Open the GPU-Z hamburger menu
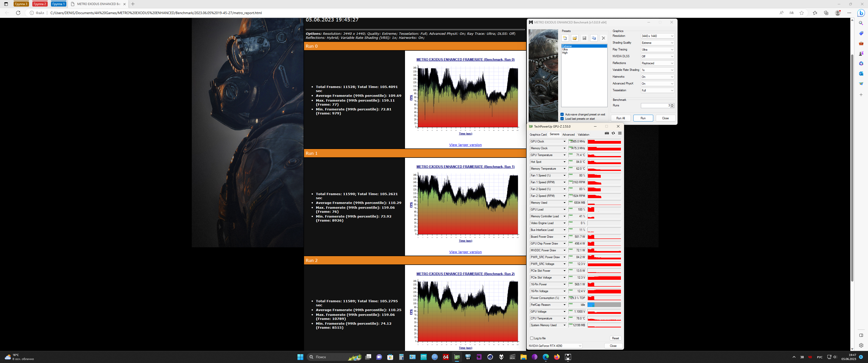 (620, 133)
